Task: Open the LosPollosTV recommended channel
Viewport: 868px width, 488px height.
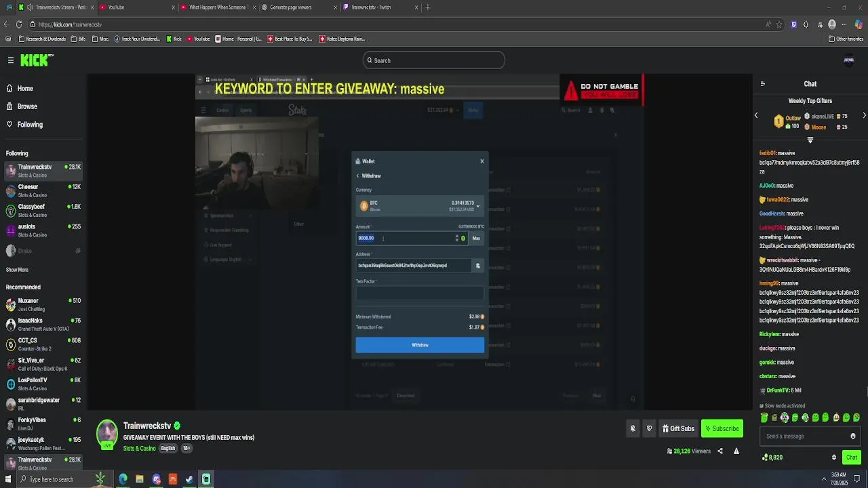Action: (43, 384)
